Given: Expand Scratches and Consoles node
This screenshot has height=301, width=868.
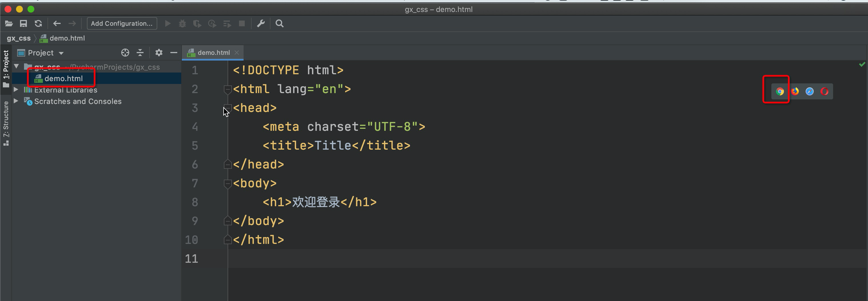Looking at the screenshot, I should point(16,101).
